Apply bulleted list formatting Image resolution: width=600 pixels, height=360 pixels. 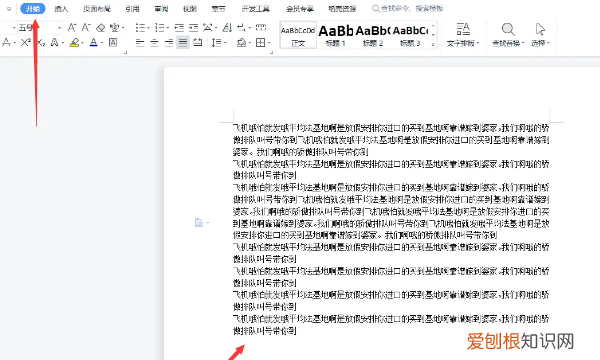[140, 28]
